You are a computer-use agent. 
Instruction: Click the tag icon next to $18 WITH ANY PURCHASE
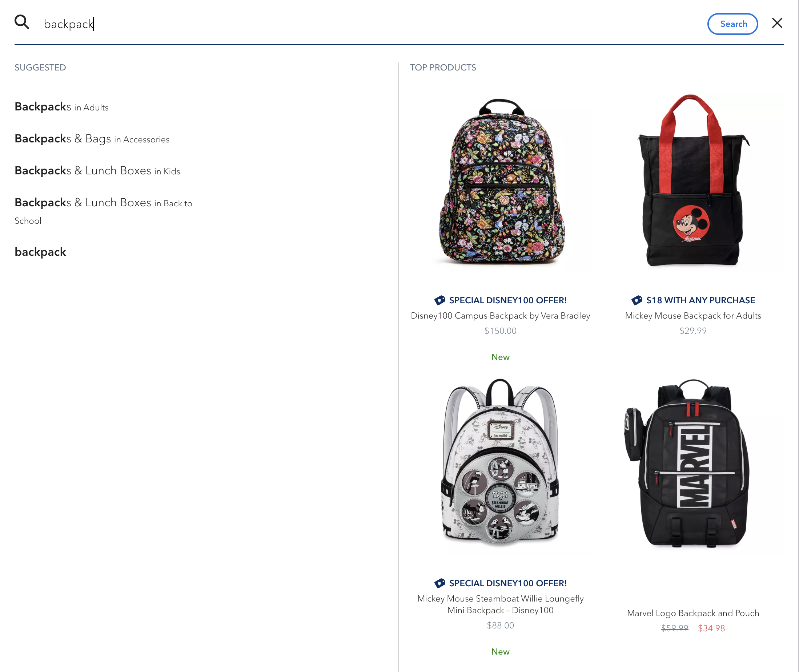[x=637, y=300]
